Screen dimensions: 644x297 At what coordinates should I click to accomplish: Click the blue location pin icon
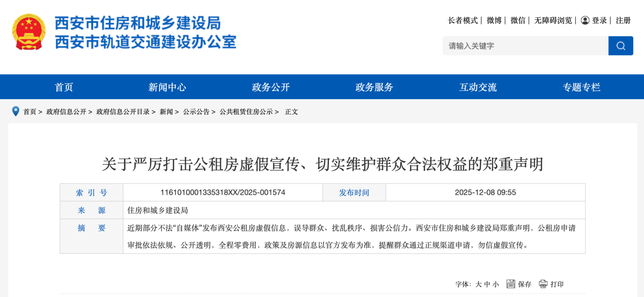click(16, 111)
